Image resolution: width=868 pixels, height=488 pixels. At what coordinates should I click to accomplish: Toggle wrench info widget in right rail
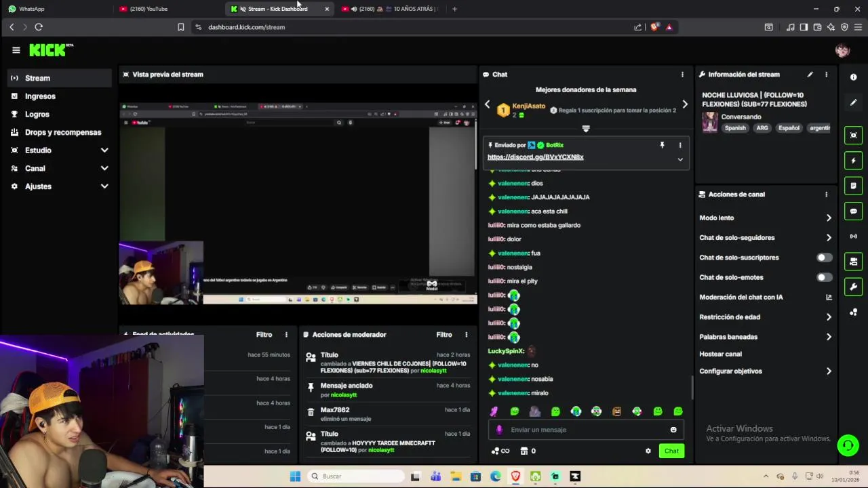click(x=853, y=287)
